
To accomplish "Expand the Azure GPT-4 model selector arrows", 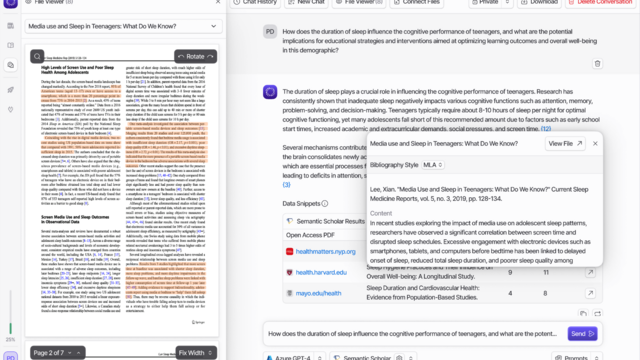I will pos(320,358).
